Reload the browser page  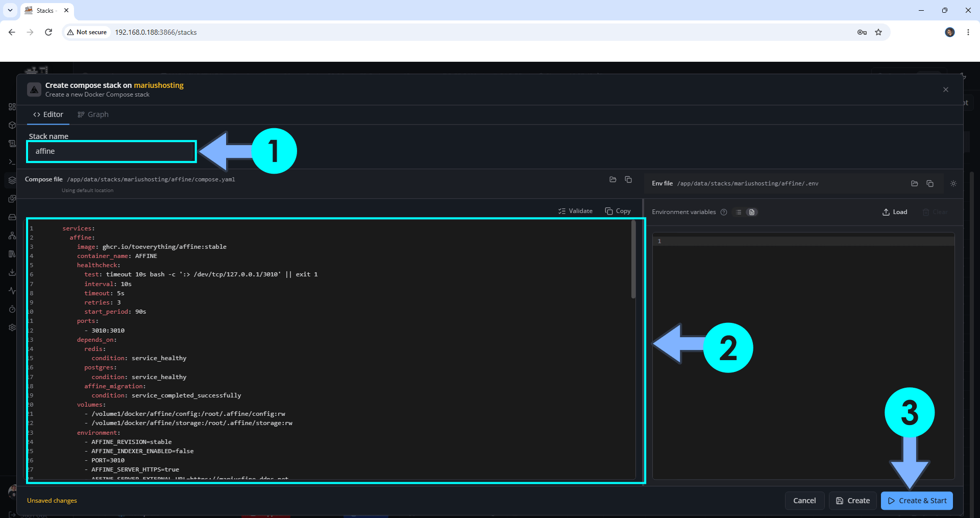[x=48, y=32]
